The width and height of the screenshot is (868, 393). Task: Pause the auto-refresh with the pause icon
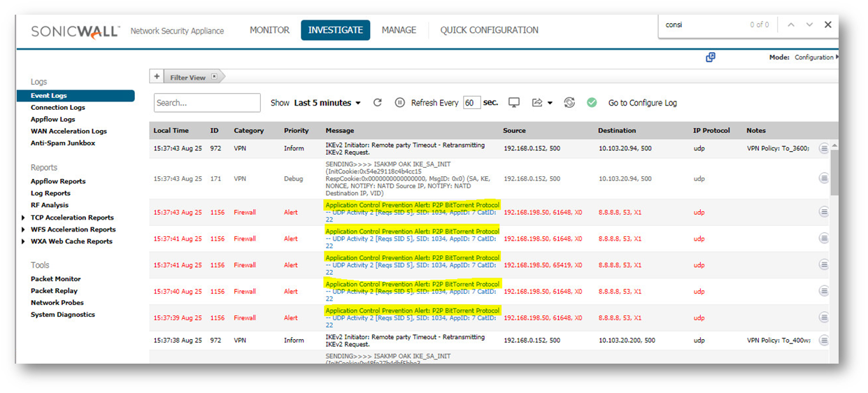pyautogui.click(x=400, y=103)
